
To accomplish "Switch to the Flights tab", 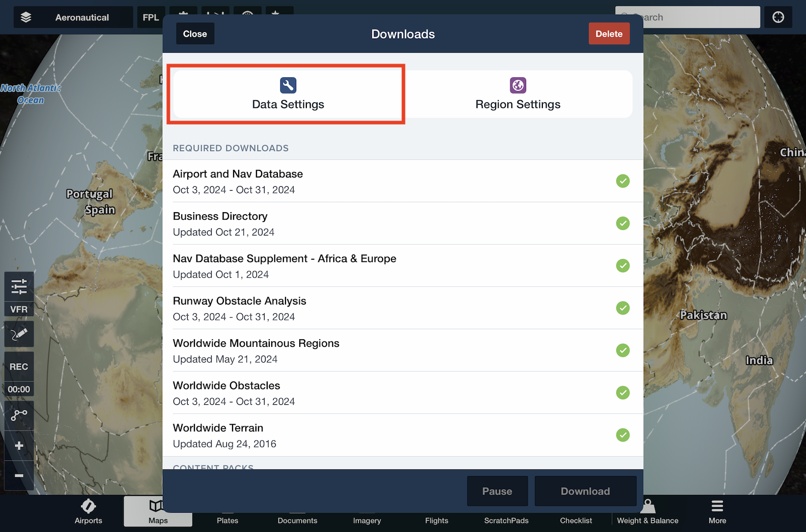I will 437,520.
